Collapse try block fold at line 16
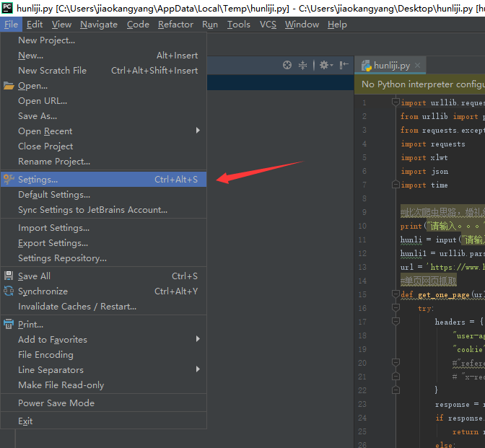This screenshot has height=448, width=485. point(396,307)
